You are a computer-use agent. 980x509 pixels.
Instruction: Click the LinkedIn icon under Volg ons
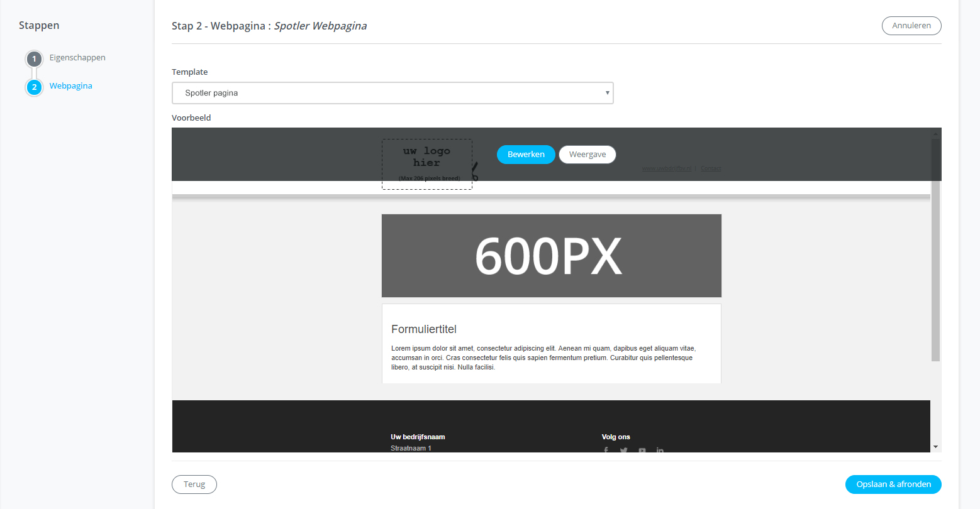pyautogui.click(x=660, y=449)
